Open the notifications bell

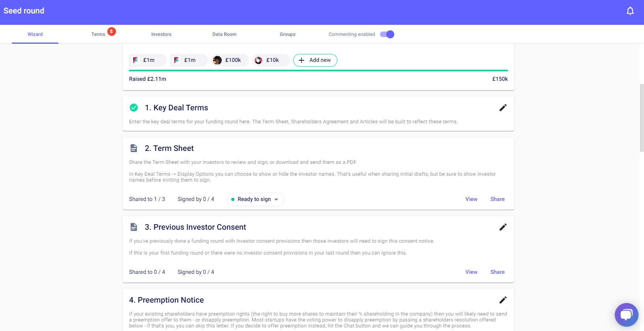point(630,11)
